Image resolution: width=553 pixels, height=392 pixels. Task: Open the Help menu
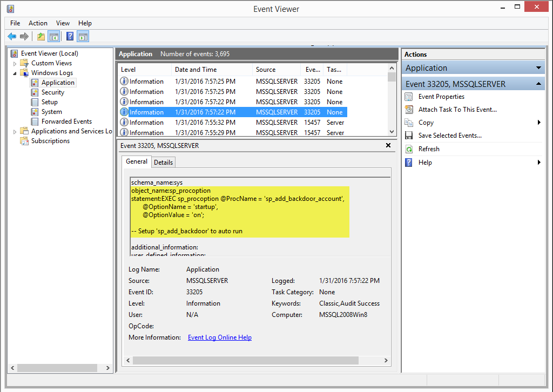click(x=85, y=23)
